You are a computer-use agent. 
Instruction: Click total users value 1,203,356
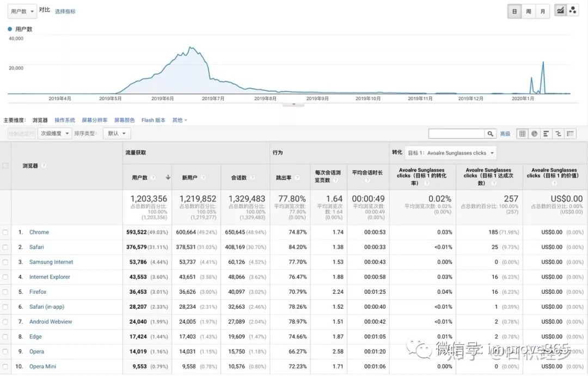[x=149, y=199]
